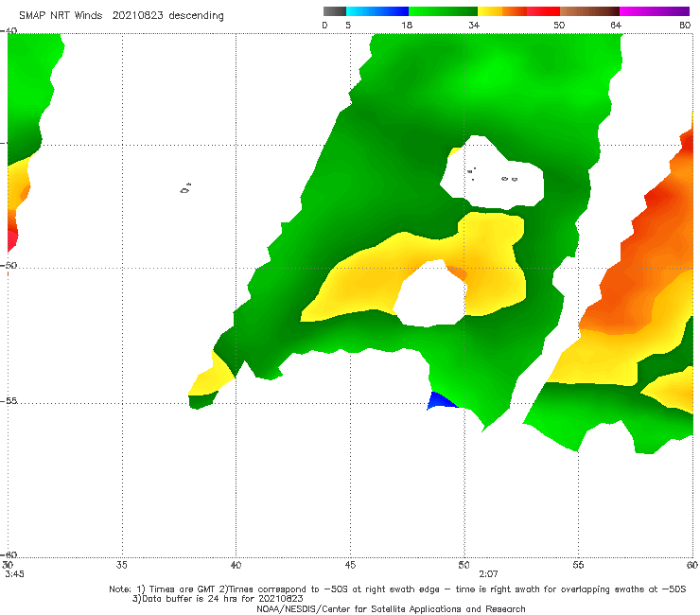Viewport: 700px width, 615px height.
Task: Click the small blue wind patch near 55S
Action: (x=441, y=400)
